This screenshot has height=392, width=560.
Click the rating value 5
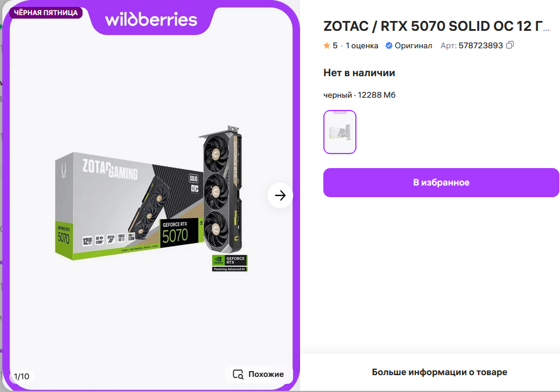click(x=335, y=45)
